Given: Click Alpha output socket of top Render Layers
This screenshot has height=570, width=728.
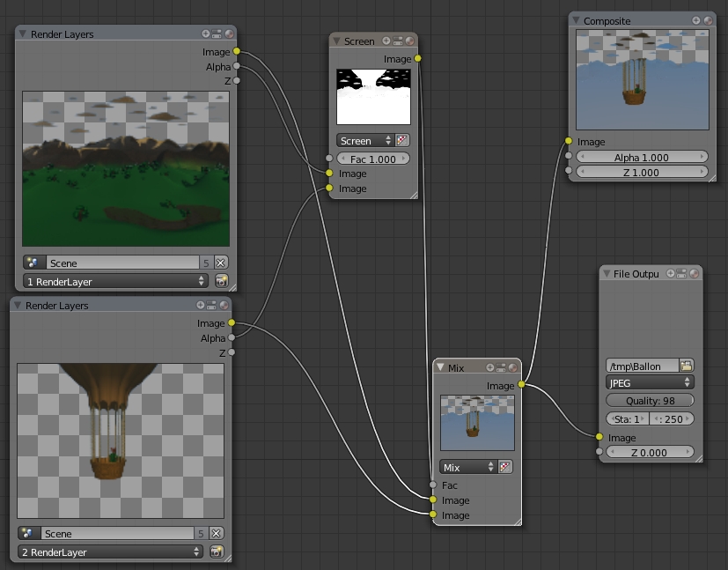Looking at the screenshot, I should pyautogui.click(x=237, y=66).
